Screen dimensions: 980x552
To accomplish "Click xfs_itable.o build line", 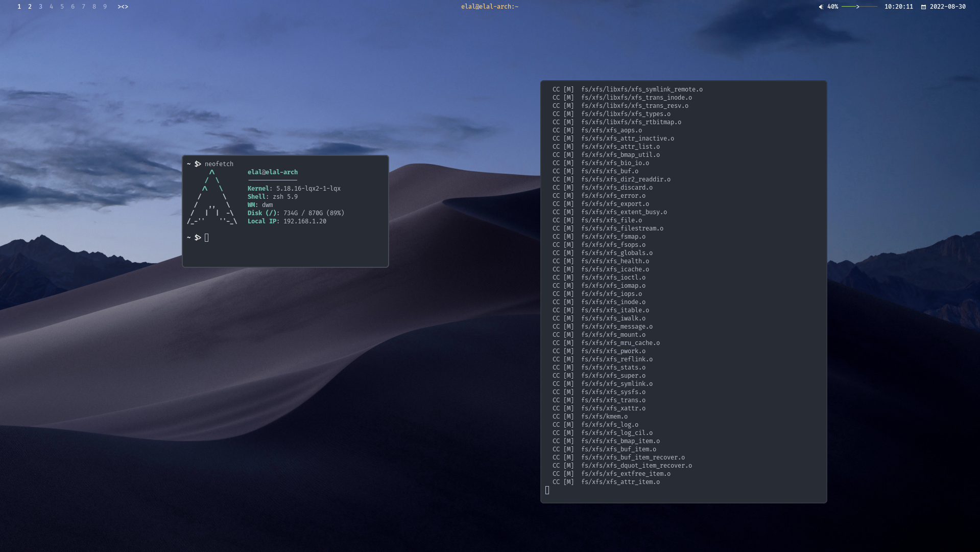I will point(601,310).
